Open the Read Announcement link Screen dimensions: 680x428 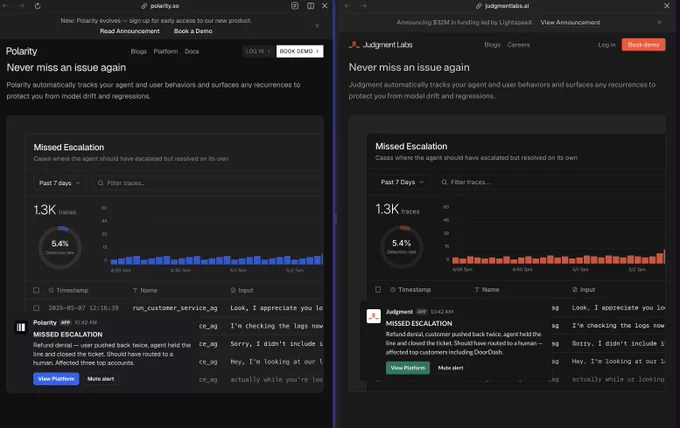tap(130, 31)
